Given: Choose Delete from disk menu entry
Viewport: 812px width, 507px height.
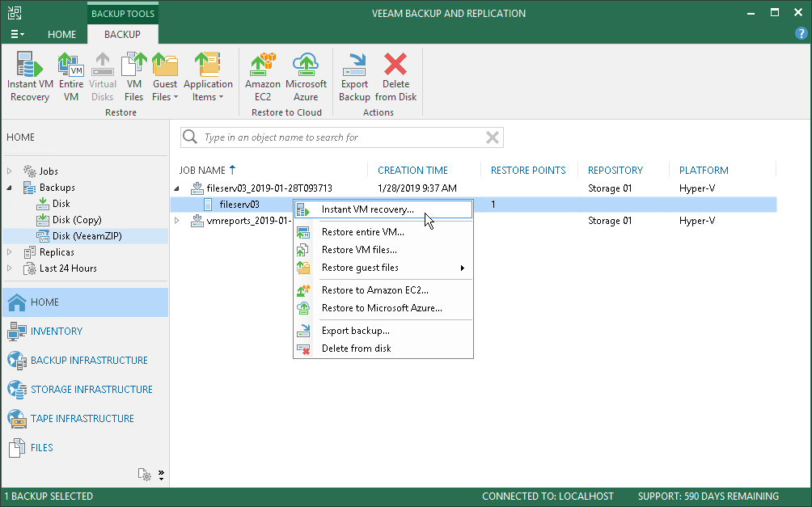Looking at the screenshot, I should [383, 349].
